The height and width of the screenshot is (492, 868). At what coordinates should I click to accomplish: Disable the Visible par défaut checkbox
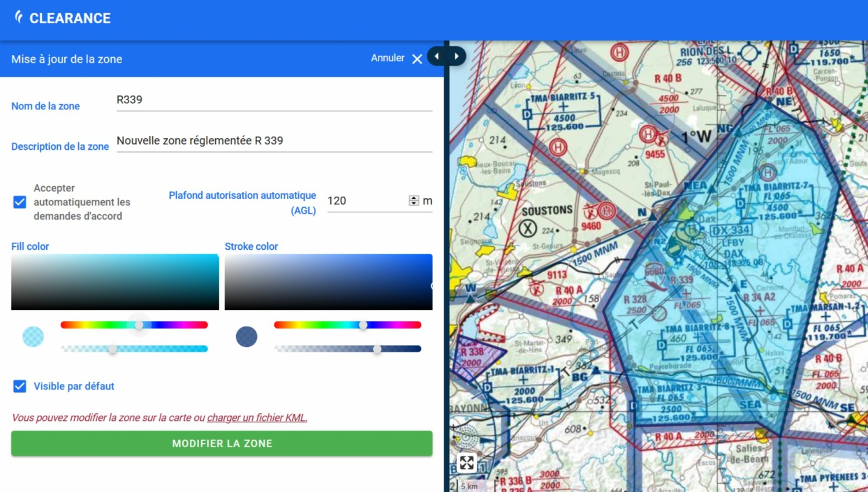click(19, 386)
